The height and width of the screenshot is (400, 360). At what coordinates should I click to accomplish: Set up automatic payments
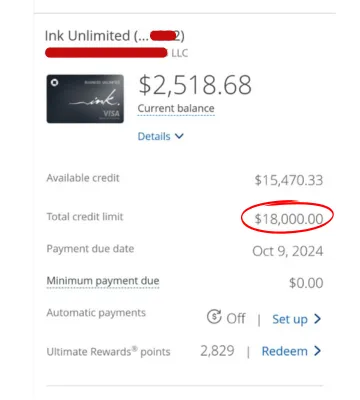pos(290,319)
